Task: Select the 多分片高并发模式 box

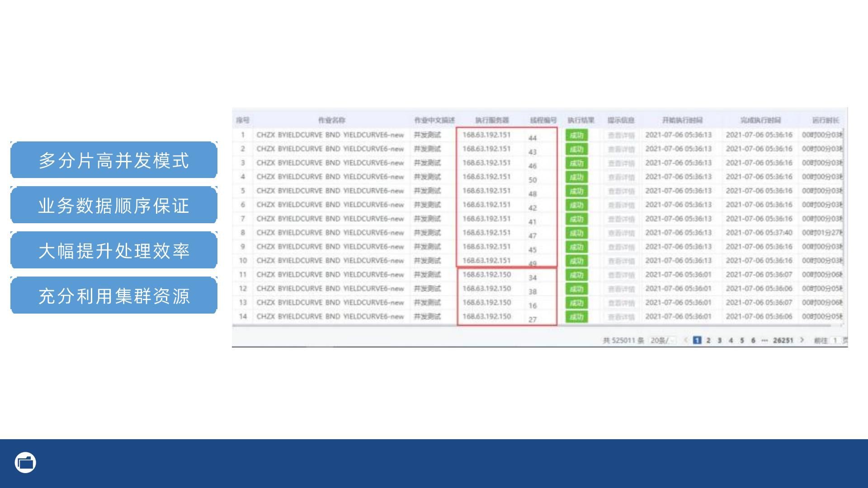Action: tap(114, 160)
